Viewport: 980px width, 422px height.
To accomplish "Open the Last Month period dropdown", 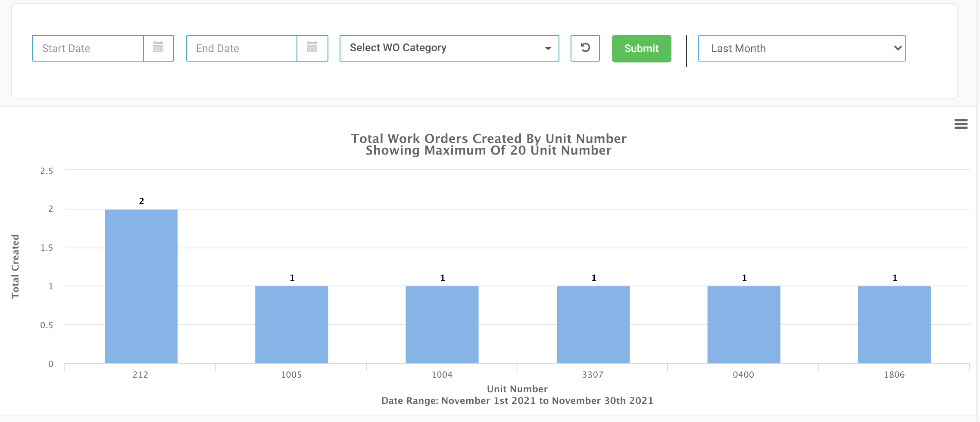I will click(801, 48).
